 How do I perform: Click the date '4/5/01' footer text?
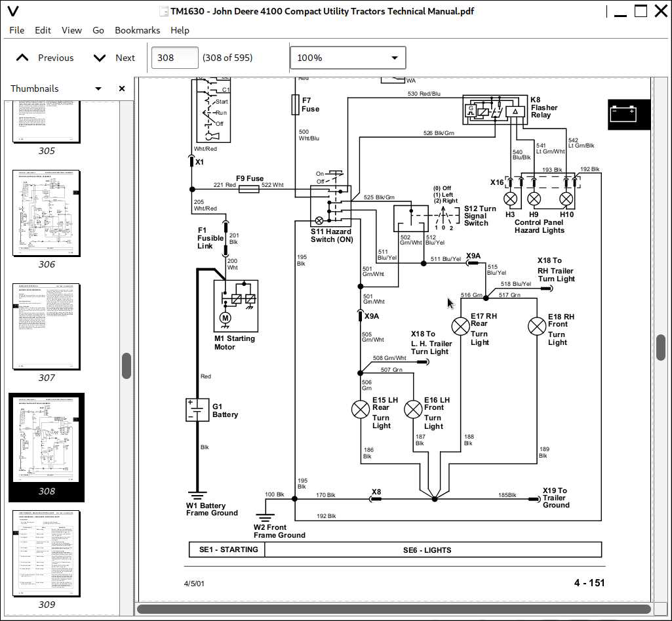click(x=194, y=583)
